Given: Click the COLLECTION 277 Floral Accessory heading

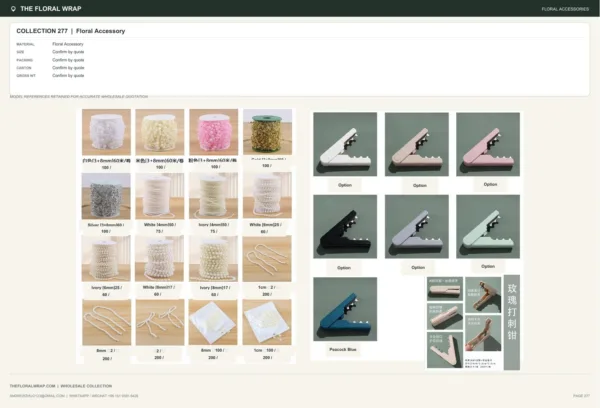Looking at the screenshot, I should click(70, 31).
